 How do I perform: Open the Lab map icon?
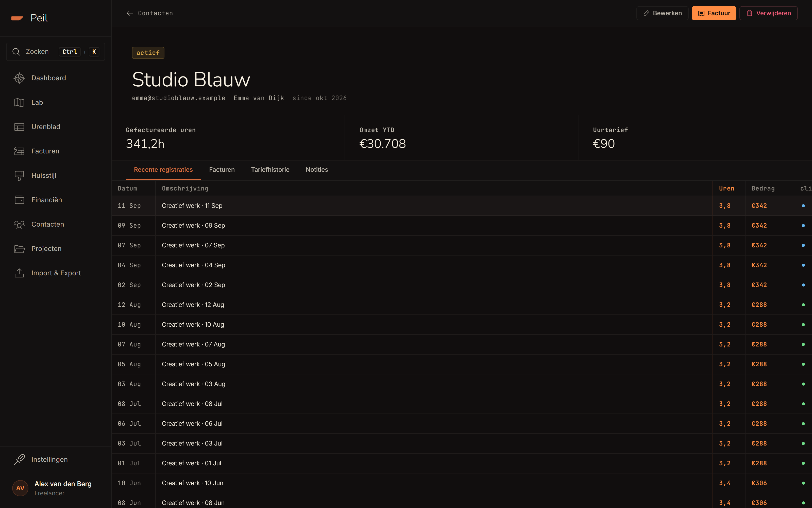(19, 102)
